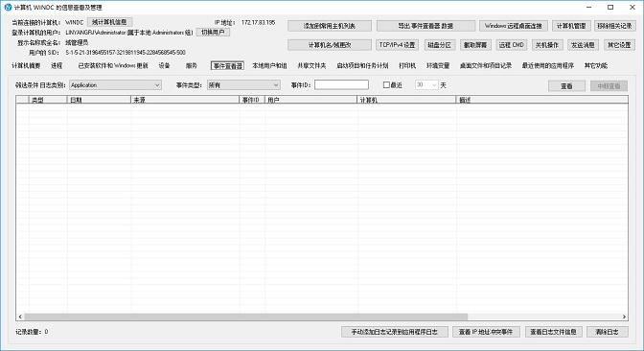Screen dimensions: 644x351
Task: Click the computer info button next to WINDC
Action: [x=109, y=22]
